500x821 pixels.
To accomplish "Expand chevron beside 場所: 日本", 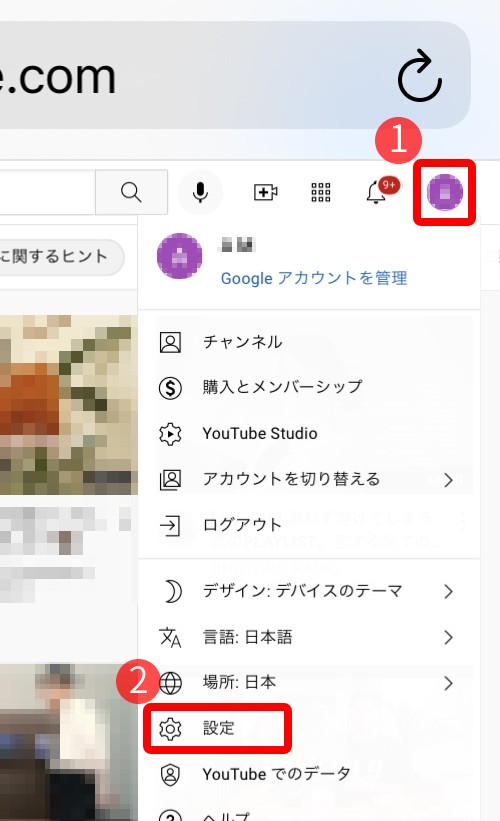I will [448, 683].
